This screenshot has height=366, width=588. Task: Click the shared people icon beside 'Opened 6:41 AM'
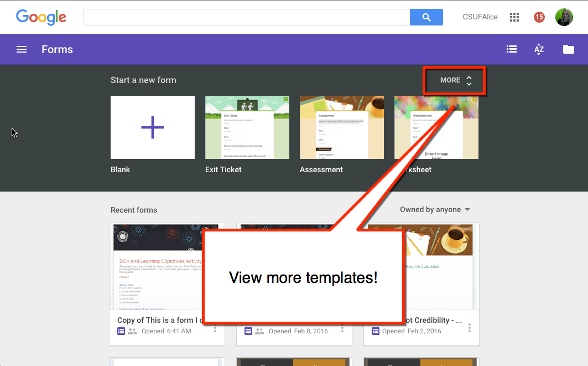coord(132,331)
